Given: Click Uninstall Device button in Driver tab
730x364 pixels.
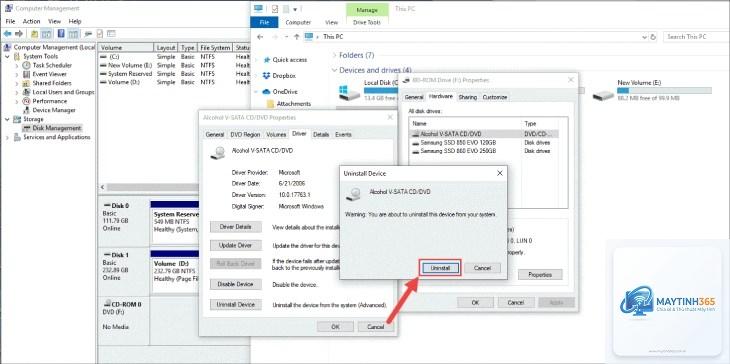Looking at the screenshot, I should click(236, 304).
